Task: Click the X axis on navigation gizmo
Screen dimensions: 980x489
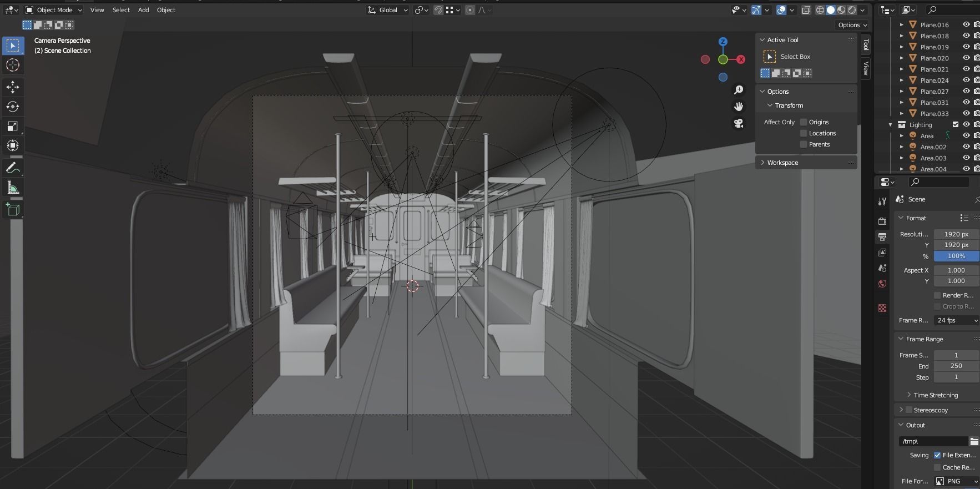Action: click(x=741, y=59)
